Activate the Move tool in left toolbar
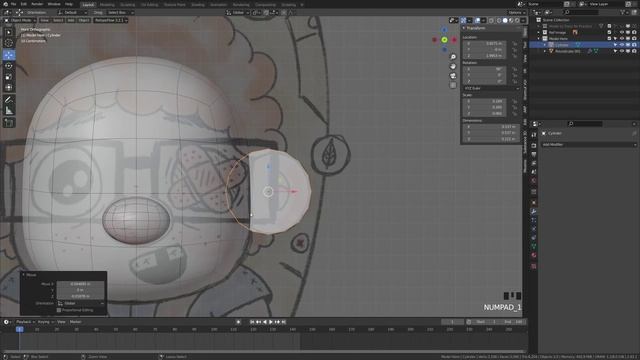The image size is (640, 360). (9, 55)
